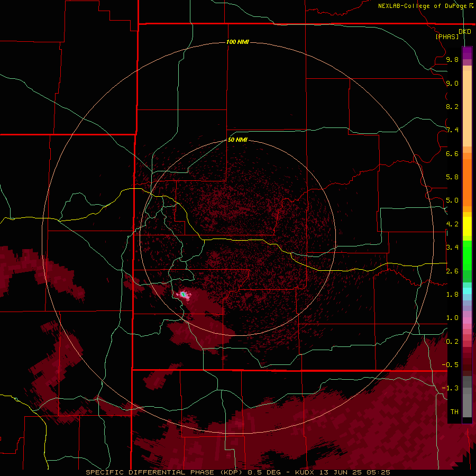Click the 0.2 value on the color scale
Viewport: 476px width, 476px height.
coord(452,342)
